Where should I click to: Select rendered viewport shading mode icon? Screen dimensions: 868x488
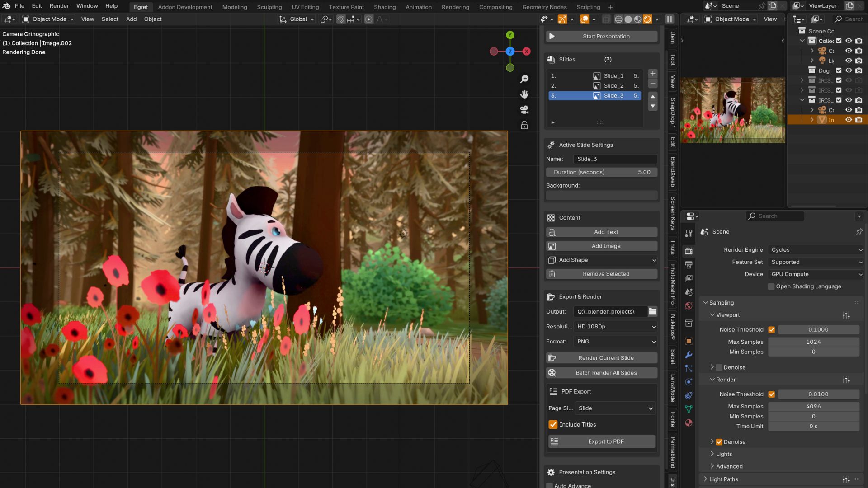click(647, 19)
